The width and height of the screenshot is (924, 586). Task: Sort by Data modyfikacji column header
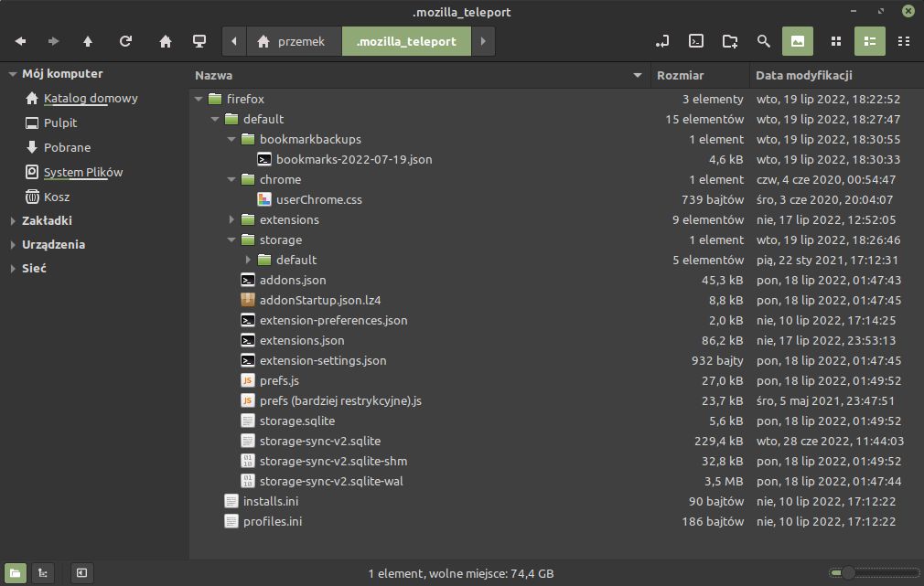coord(837,75)
